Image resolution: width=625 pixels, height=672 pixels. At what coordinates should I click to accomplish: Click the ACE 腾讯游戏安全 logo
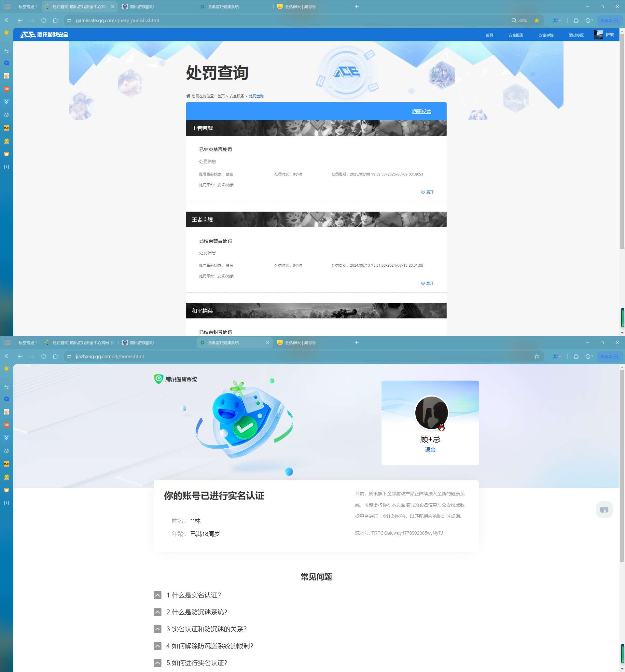tap(44, 35)
